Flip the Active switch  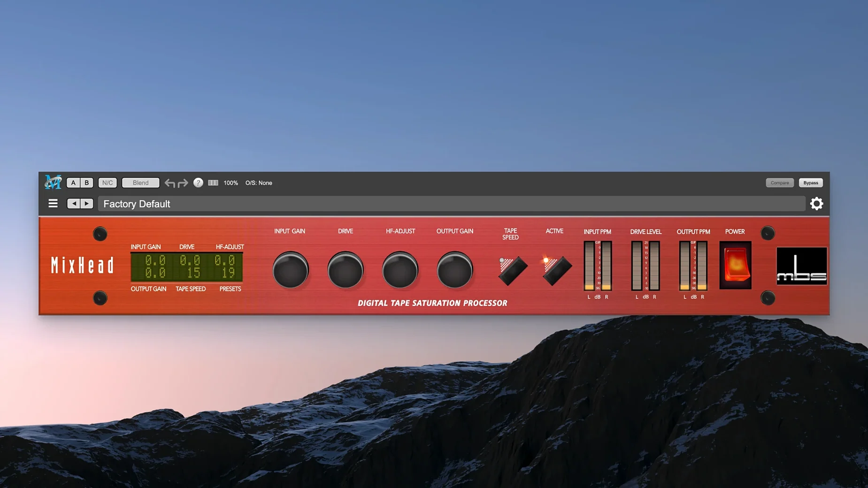point(556,270)
